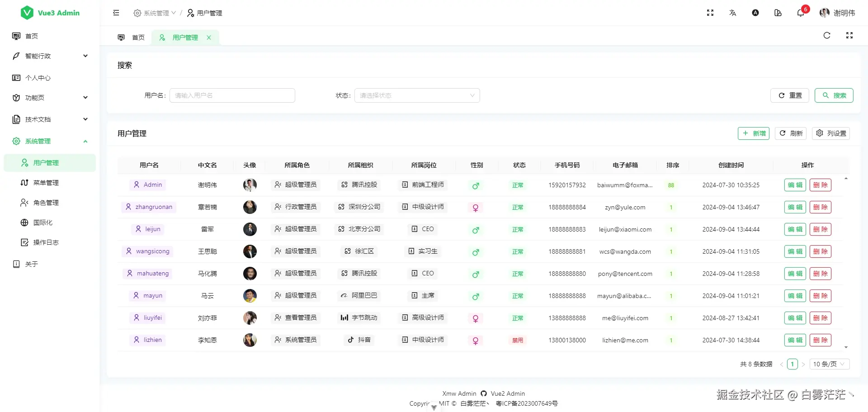
Task: Click avatar thumbnail of 刘亦菲 row
Action: click(x=250, y=318)
